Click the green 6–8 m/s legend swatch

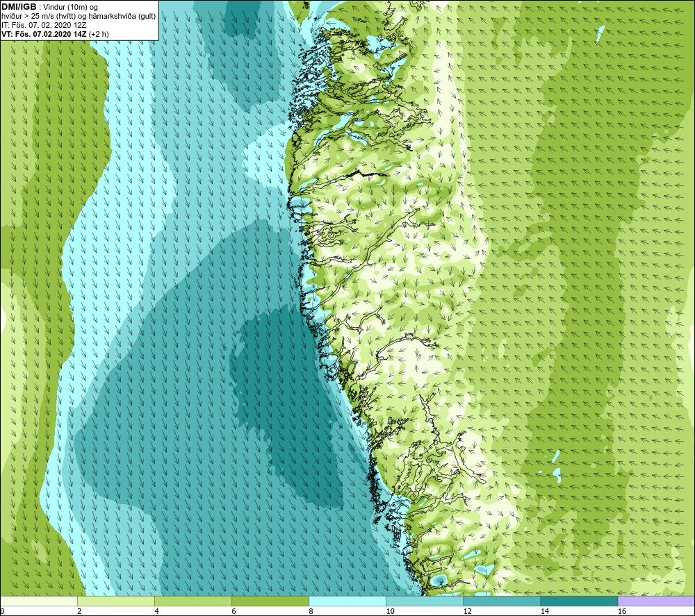pos(270,601)
